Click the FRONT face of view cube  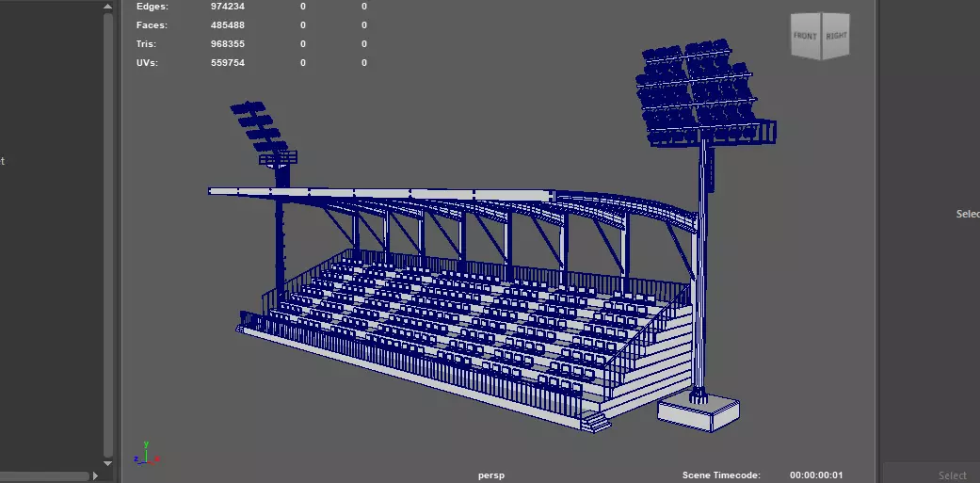point(805,36)
